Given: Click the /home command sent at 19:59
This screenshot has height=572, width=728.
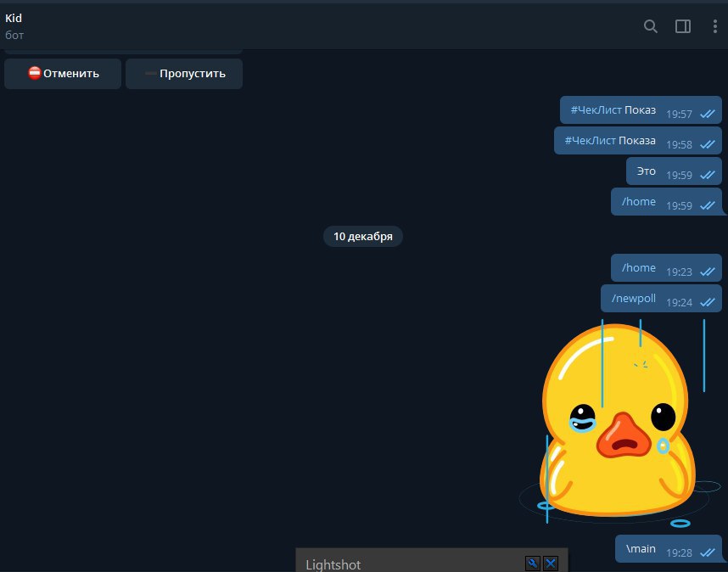Looking at the screenshot, I should click(x=639, y=201).
